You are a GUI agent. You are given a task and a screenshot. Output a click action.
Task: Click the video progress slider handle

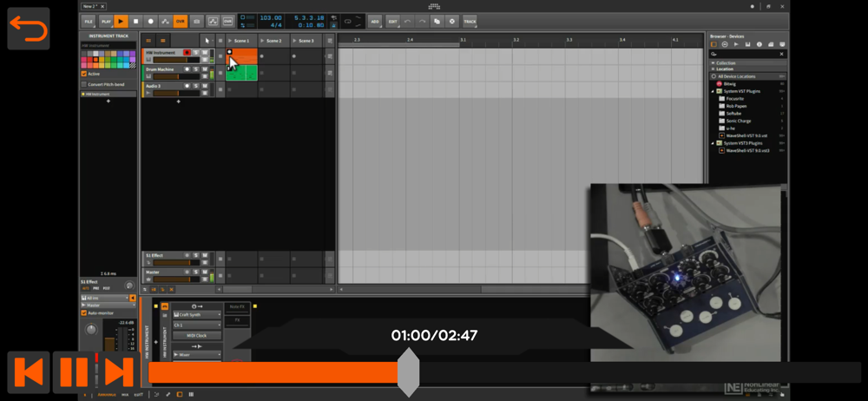coord(409,372)
